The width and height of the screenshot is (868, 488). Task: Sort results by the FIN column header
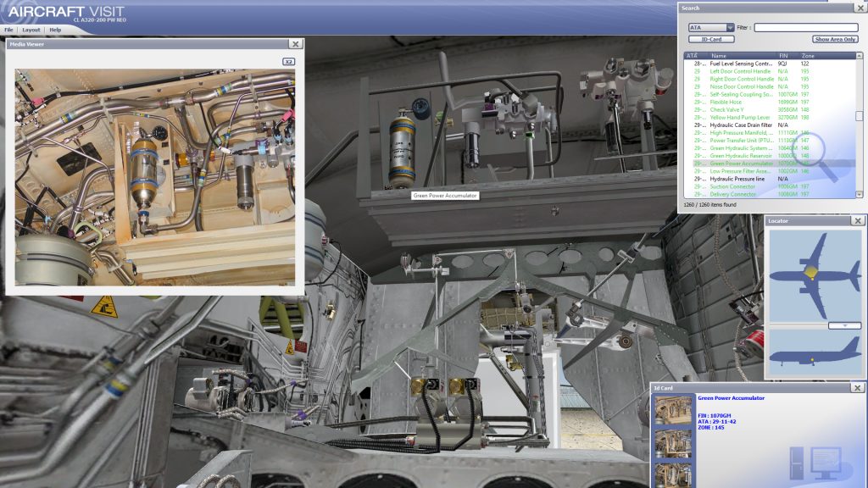787,56
